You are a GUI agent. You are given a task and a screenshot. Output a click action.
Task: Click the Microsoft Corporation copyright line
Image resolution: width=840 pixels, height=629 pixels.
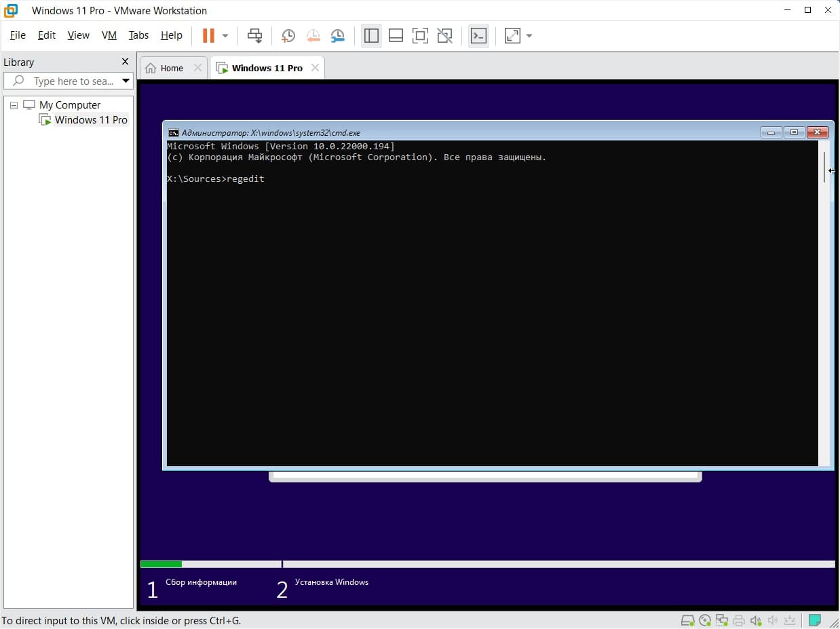pyautogui.click(x=356, y=157)
